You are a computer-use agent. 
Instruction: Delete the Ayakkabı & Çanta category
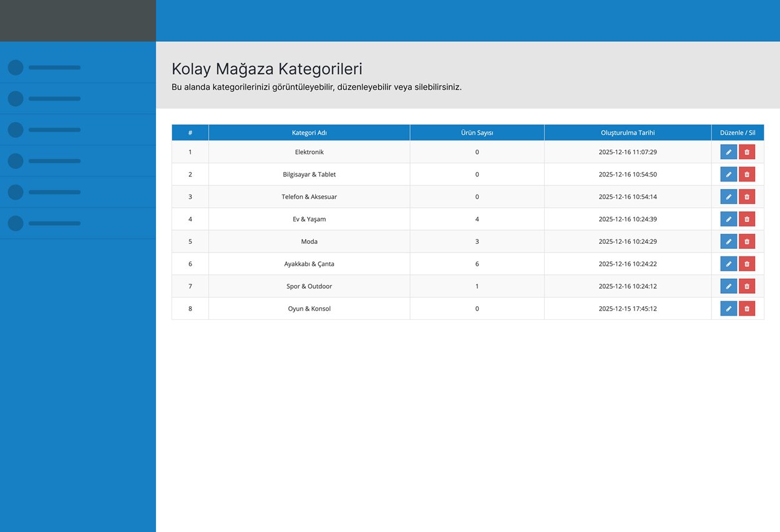click(x=747, y=264)
